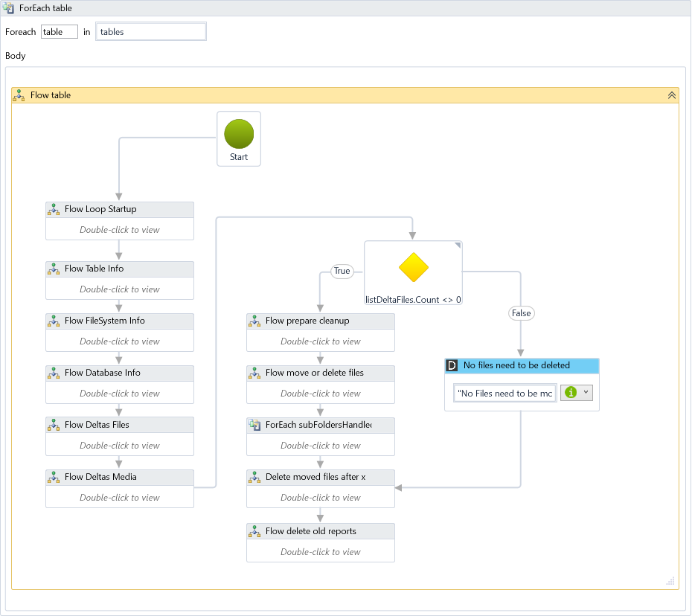This screenshot has width=692, height=616.
Task: Click the Log Message 'D' icon
Action: tap(452, 365)
